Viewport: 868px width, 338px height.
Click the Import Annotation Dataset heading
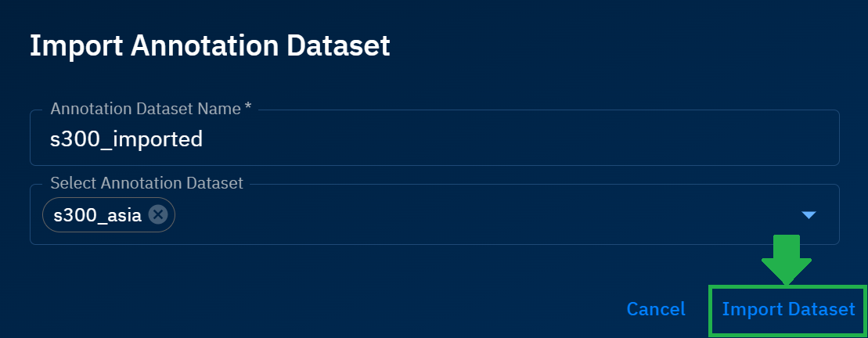[x=210, y=45]
